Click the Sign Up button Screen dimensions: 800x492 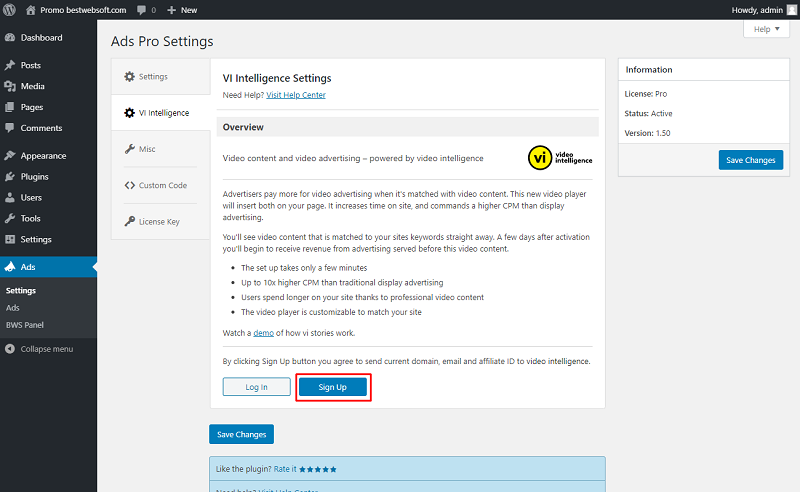[333, 387]
